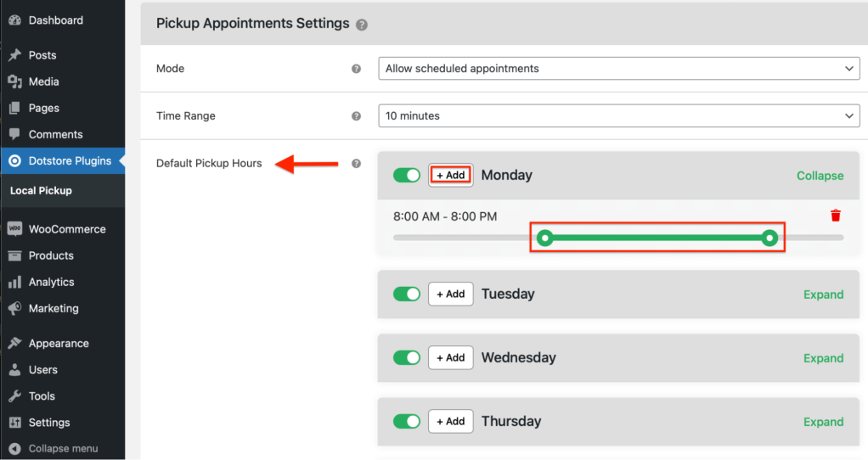Turn off the Tuesday pickup toggle
868x460 pixels.
(x=407, y=294)
